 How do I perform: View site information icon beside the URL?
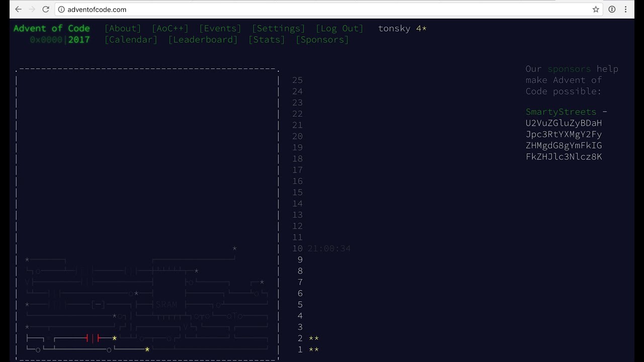point(61,9)
